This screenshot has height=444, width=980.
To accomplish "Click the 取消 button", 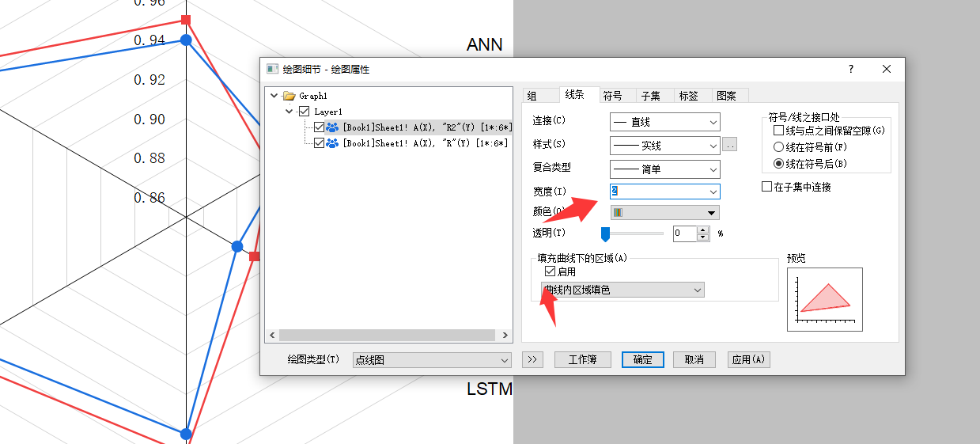I will pyautogui.click(x=694, y=359).
